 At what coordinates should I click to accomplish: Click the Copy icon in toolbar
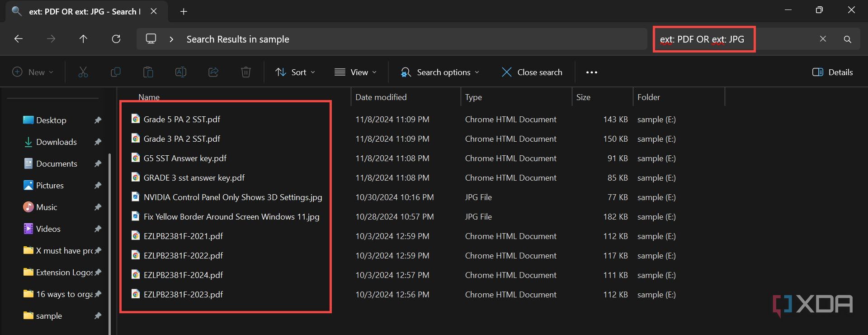coord(116,72)
